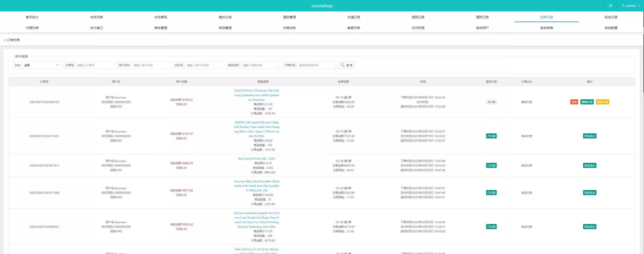Click the 操作 column header
This screenshot has height=254, width=644.
(590, 82)
